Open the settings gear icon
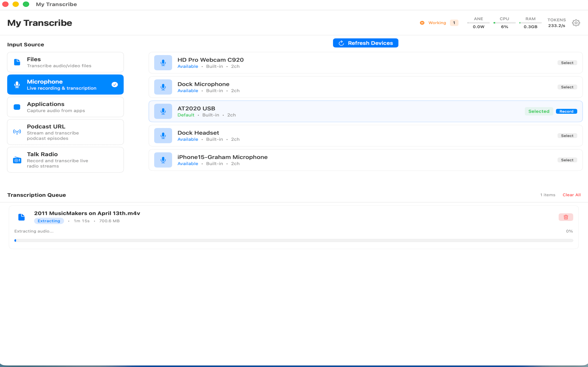Image resolution: width=588 pixels, height=367 pixels. coord(576,22)
